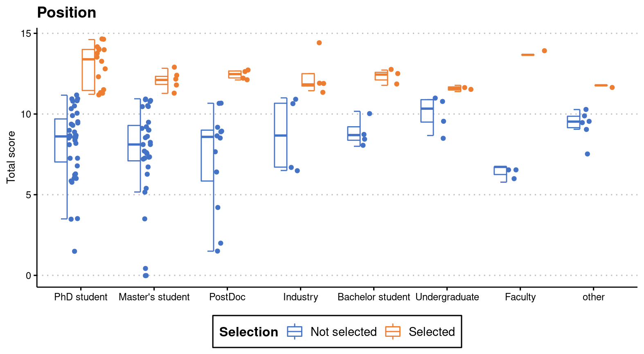Click the PhD student orange boxplot box
This screenshot has height=354, width=644.
coord(88,70)
